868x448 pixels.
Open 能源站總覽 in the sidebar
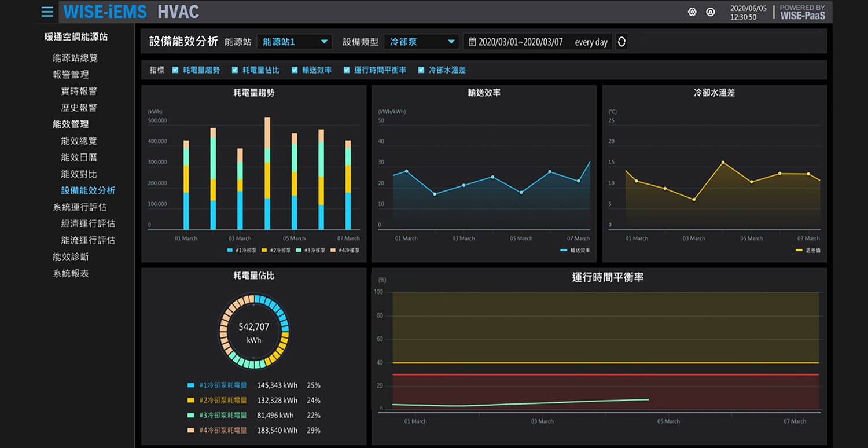pyautogui.click(x=75, y=58)
